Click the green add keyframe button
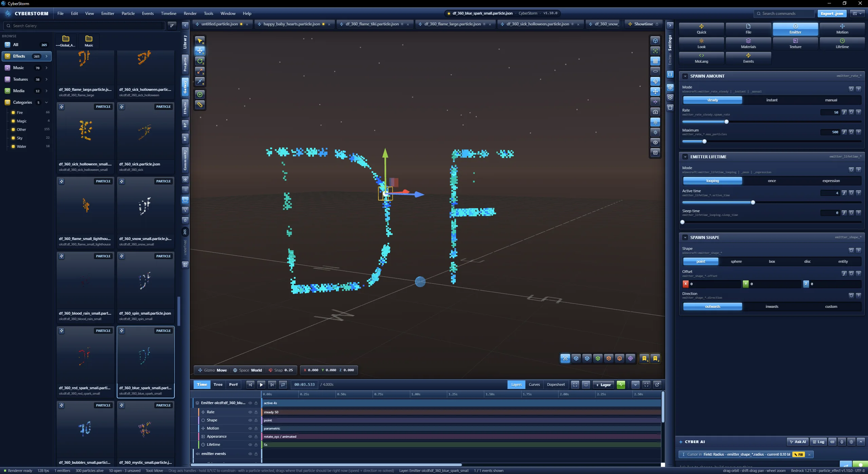 [x=621, y=384]
